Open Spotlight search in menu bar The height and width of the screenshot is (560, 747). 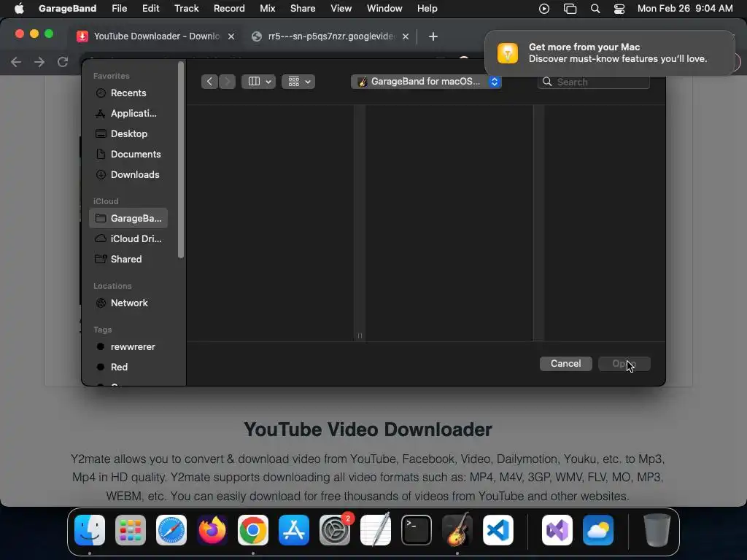pyautogui.click(x=595, y=9)
